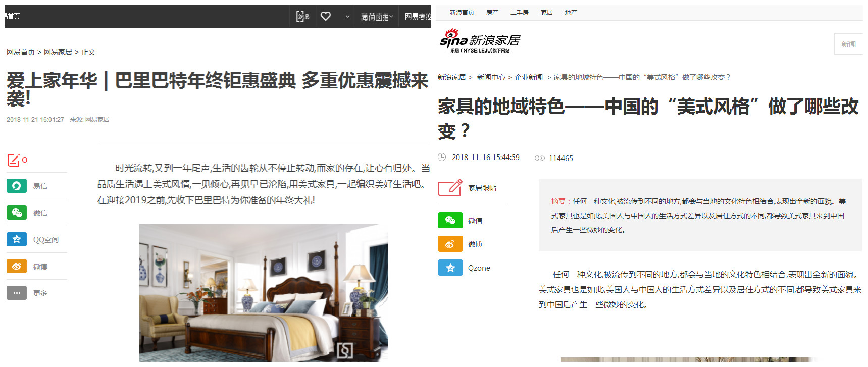This screenshot has height=367, width=868.
Task: Share article via green 易信 icon
Action: pyautogui.click(x=17, y=186)
